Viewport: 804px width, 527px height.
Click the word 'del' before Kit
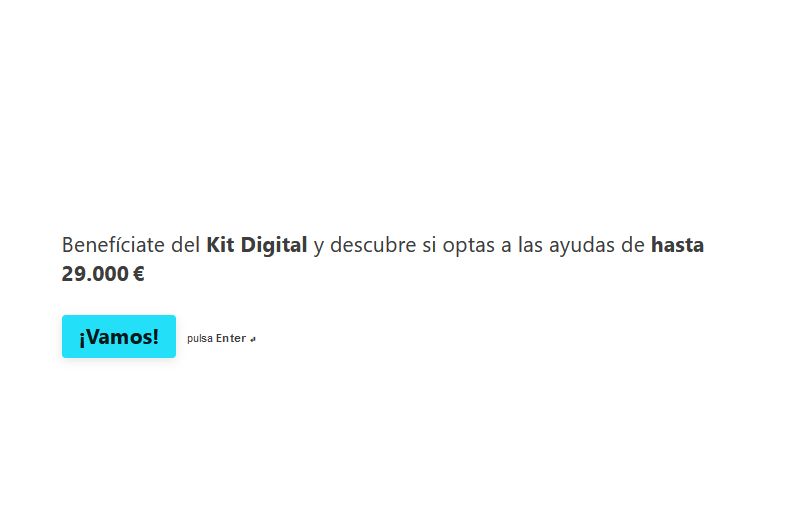185,245
